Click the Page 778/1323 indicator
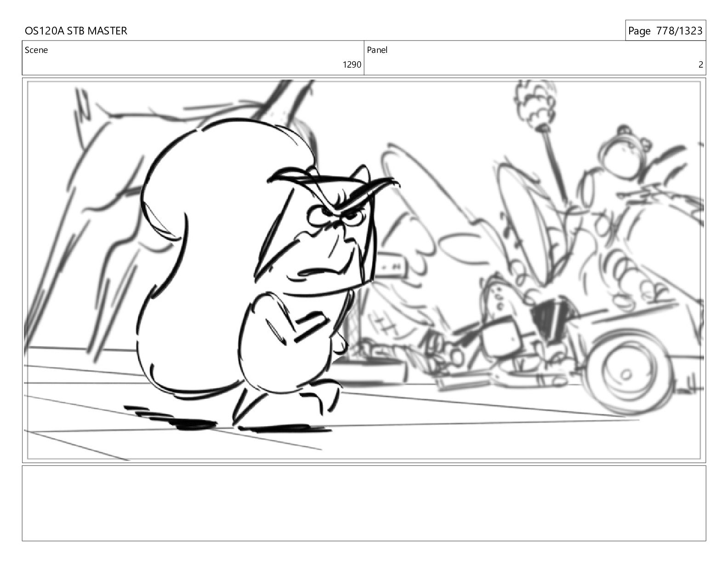 coord(665,31)
